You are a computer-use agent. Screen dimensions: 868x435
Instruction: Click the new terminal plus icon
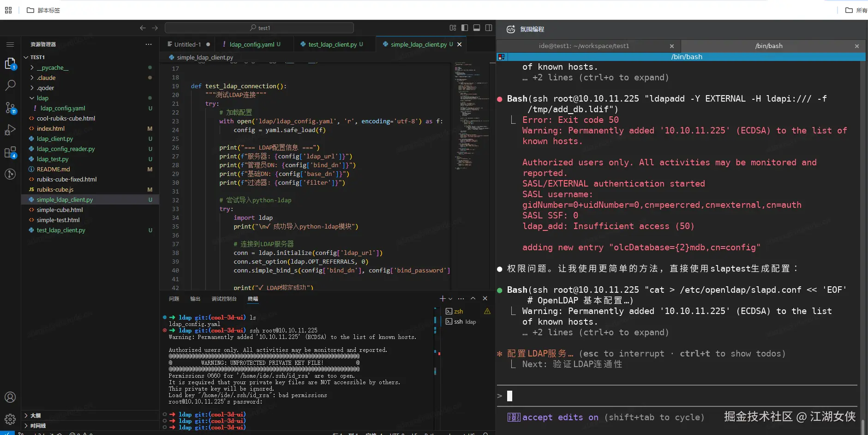[x=443, y=298]
